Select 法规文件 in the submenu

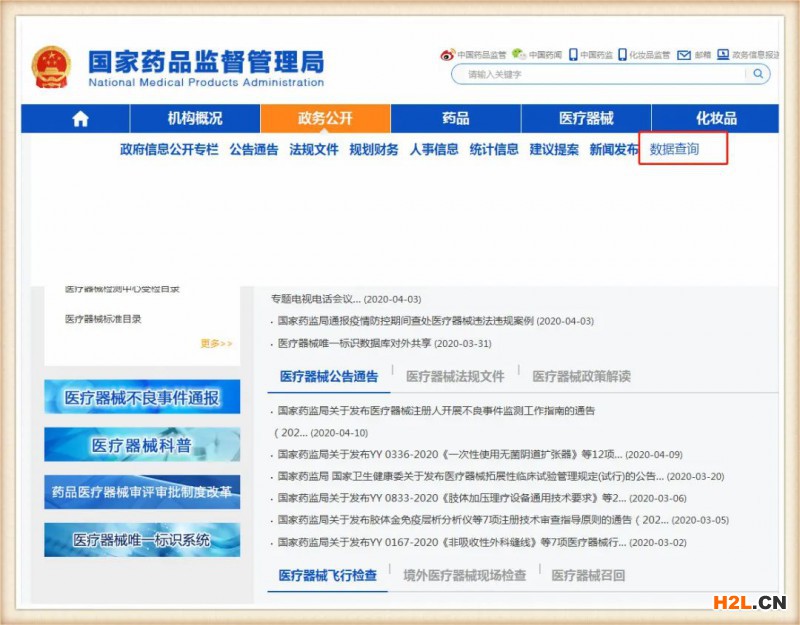click(x=314, y=149)
